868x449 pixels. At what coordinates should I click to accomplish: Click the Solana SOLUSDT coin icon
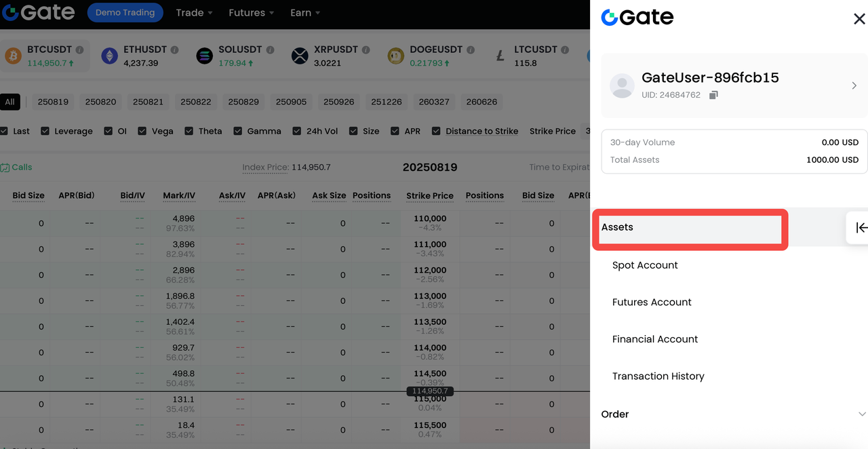pos(204,56)
